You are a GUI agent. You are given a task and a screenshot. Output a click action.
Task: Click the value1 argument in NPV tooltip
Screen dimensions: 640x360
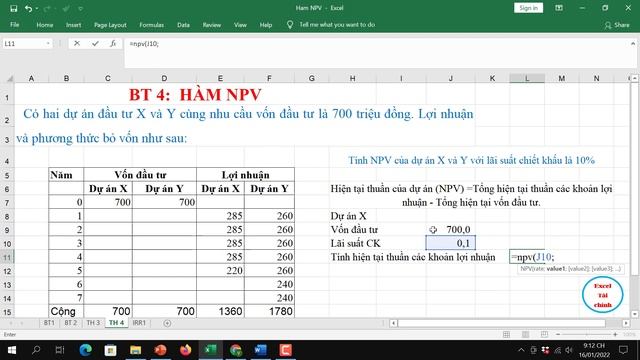point(556,269)
